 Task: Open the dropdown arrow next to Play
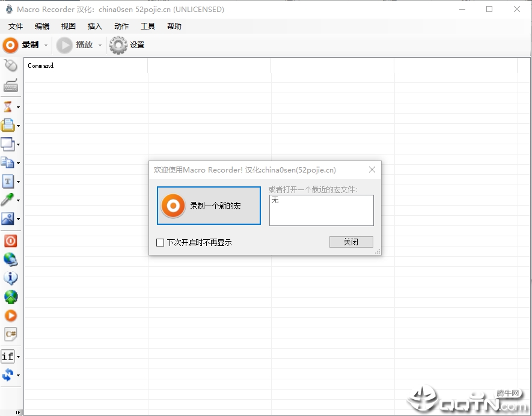coord(100,45)
